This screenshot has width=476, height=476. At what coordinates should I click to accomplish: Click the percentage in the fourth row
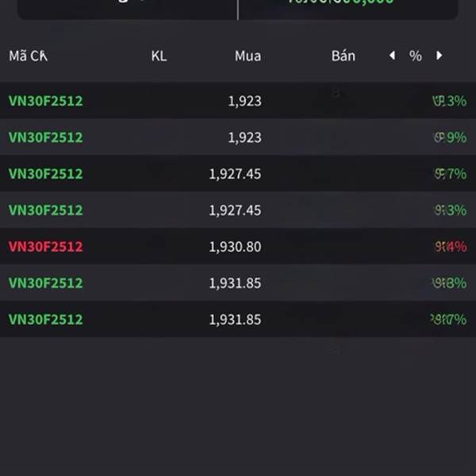tap(451, 210)
